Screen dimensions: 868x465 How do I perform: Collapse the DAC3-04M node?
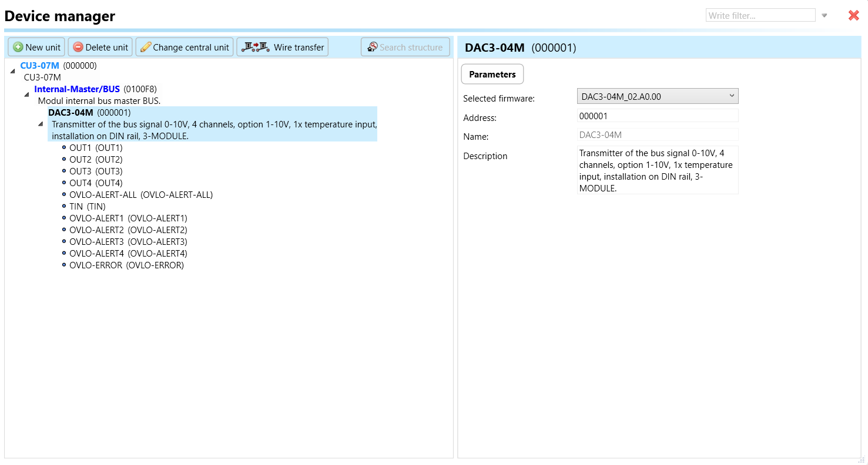(x=41, y=124)
